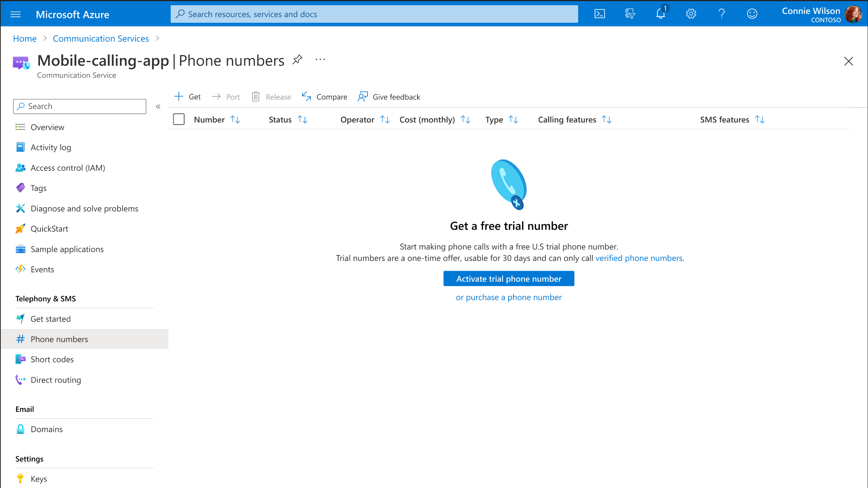Click or purchase a phone number link
Viewport: 868px width, 488px height.
pos(509,297)
